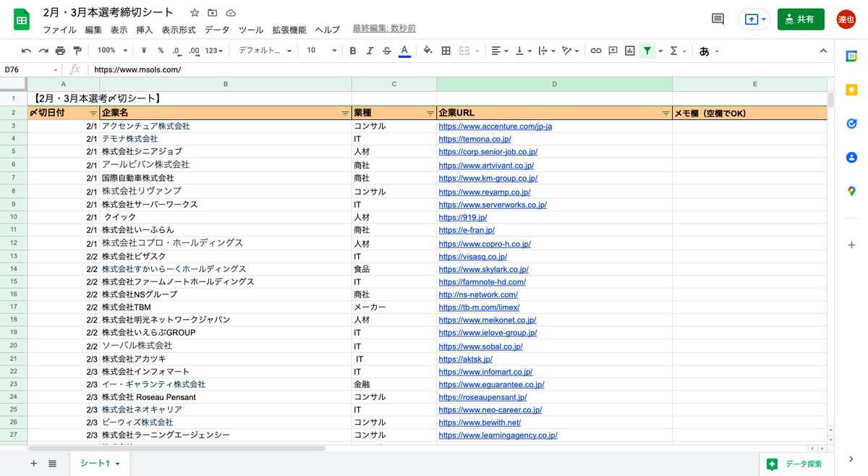Open filter menu on 業種 header
The height and width of the screenshot is (476, 868).
[x=430, y=114]
